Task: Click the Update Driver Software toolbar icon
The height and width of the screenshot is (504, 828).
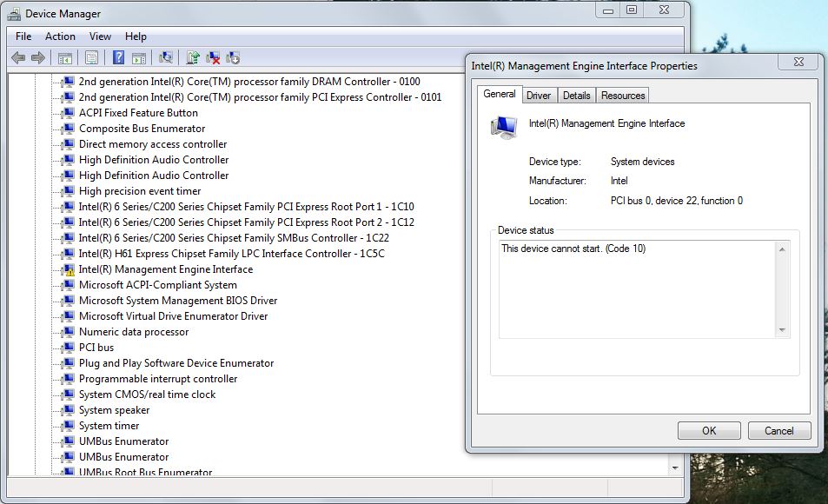Action: (193, 58)
